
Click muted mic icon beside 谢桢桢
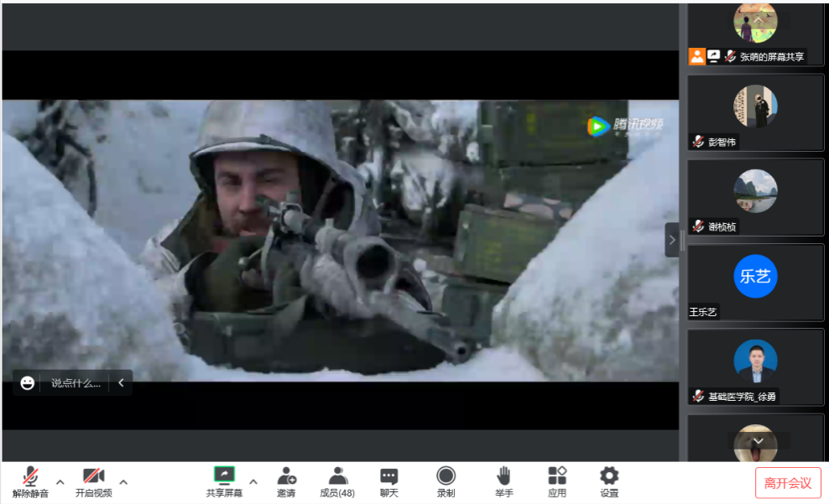698,226
